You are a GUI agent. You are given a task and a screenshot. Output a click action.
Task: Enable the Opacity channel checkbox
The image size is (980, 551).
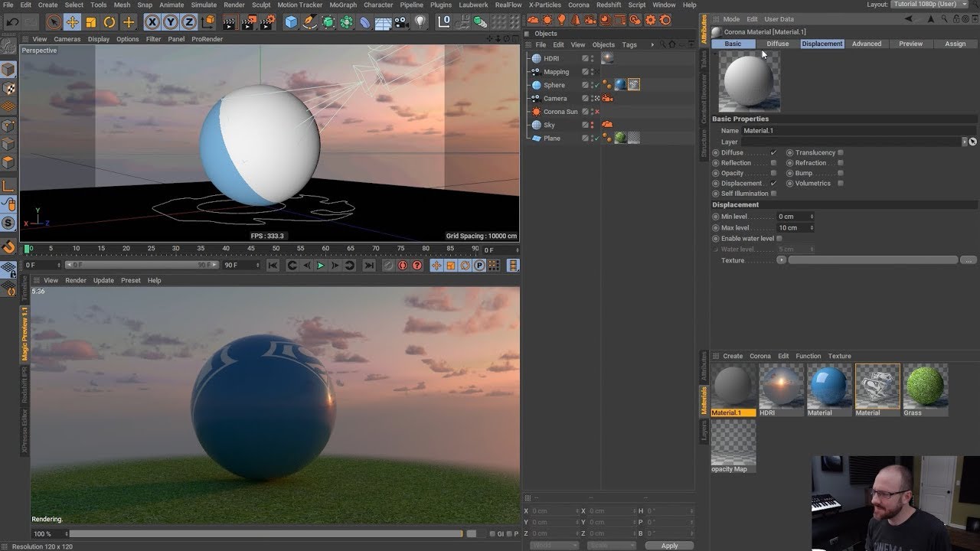pos(773,174)
